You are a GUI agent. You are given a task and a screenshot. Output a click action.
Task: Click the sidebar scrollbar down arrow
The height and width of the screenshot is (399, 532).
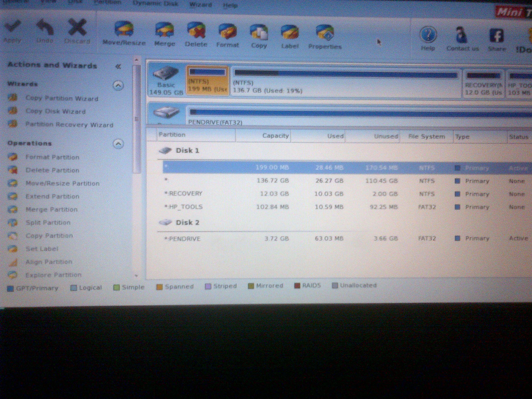136,276
